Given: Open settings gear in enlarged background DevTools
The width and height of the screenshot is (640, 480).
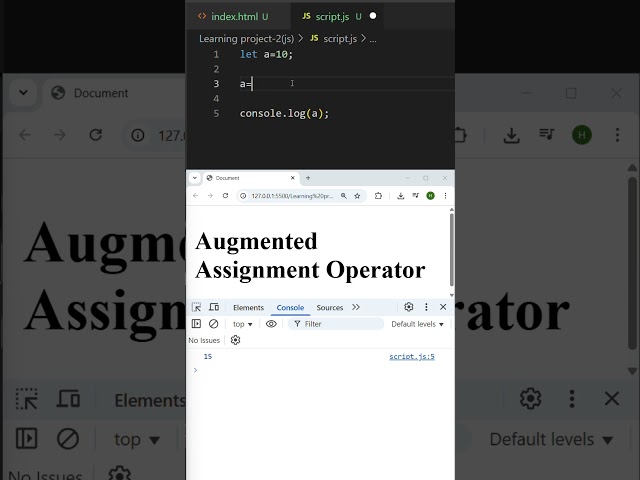Looking at the screenshot, I should pos(531,398).
